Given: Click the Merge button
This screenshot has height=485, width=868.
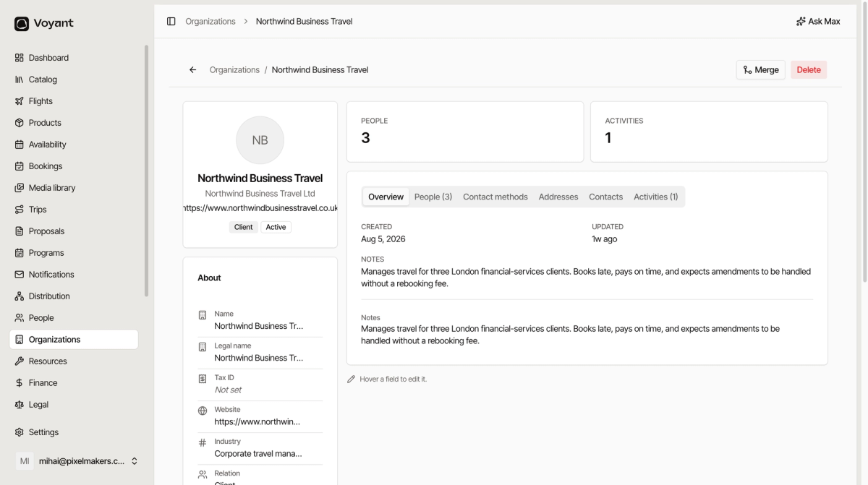Looking at the screenshot, I should pyautogui.click(x=761, y=70).
